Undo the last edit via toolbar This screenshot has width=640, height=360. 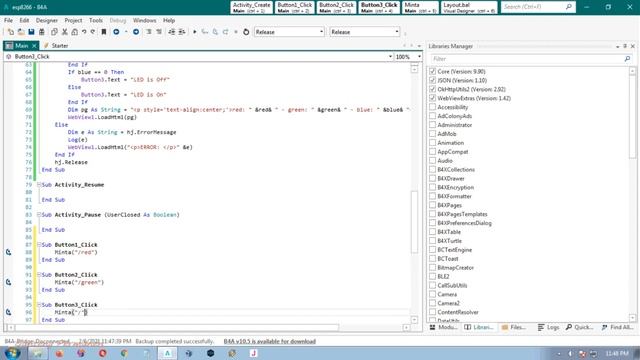[x=84, y=32]
